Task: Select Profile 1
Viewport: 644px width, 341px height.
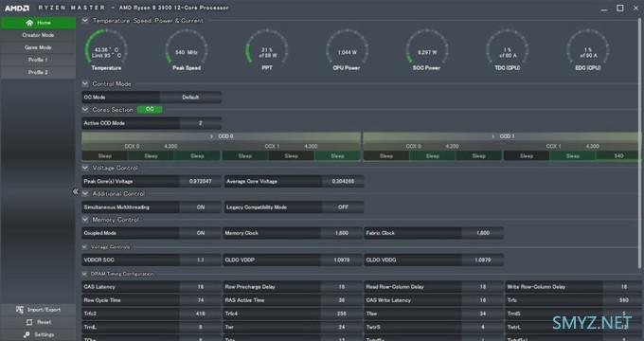Action: click(x=38, y=60)
